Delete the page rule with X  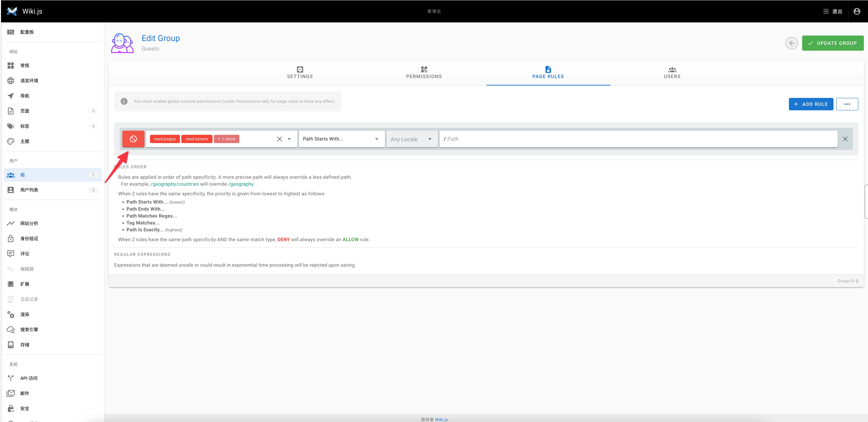845,139
